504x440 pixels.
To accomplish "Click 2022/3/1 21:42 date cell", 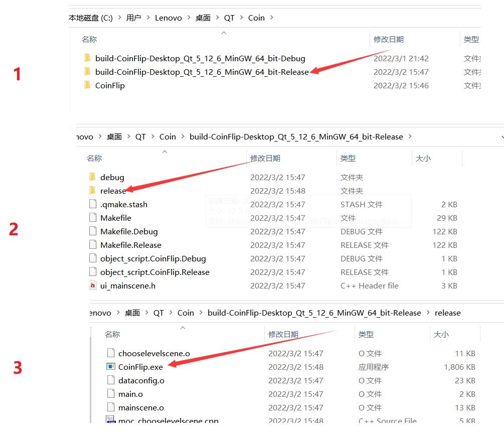I will coord(401,58).
